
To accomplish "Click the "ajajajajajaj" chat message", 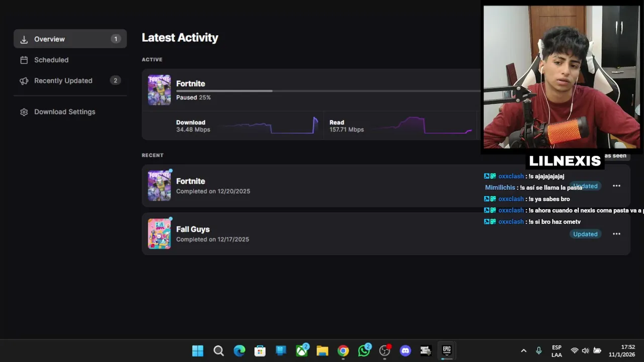I will point(524,176).
